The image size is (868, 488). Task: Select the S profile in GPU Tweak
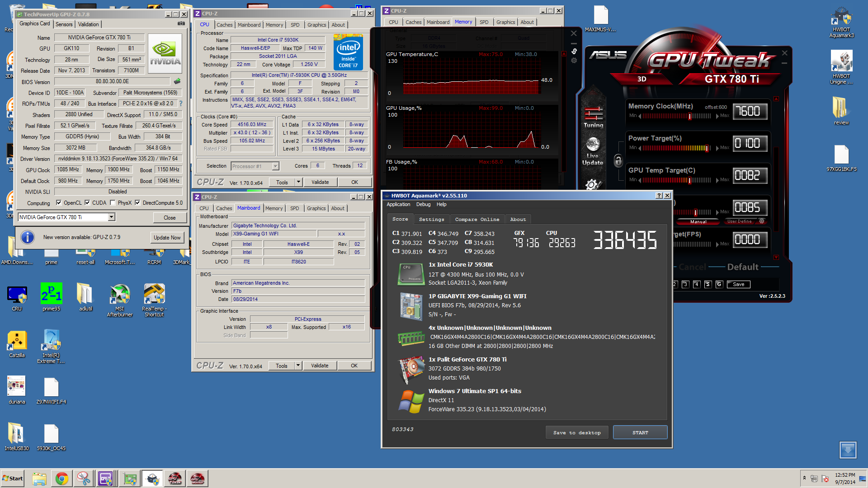(708, 284)
